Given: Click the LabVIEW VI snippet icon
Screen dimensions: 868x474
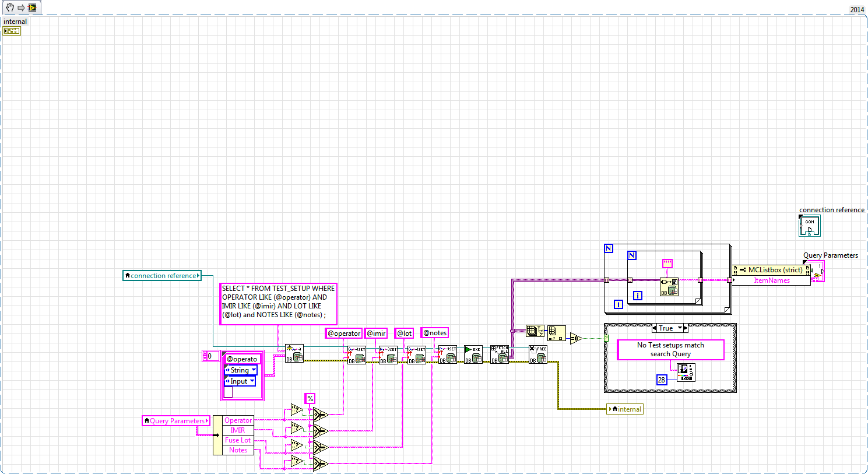Looking at the screenshot, I should click(x=32, y=8).
